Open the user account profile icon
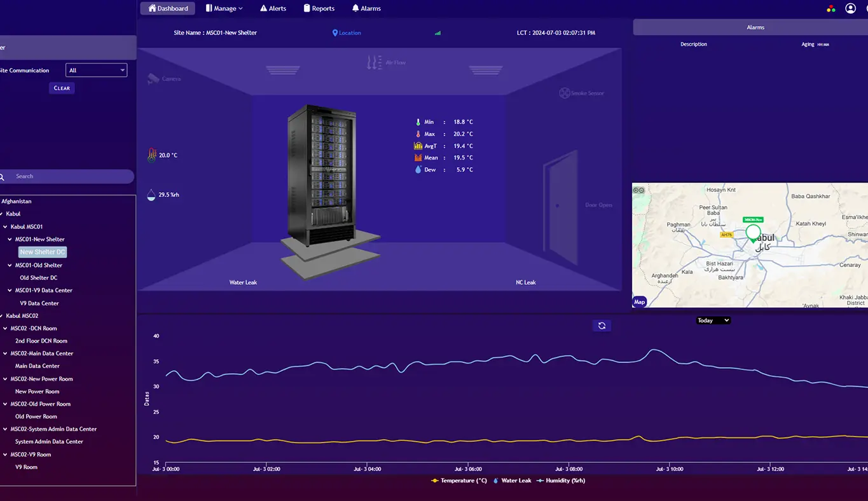Screen dimensions: 868x501 [x=850, y=8]
